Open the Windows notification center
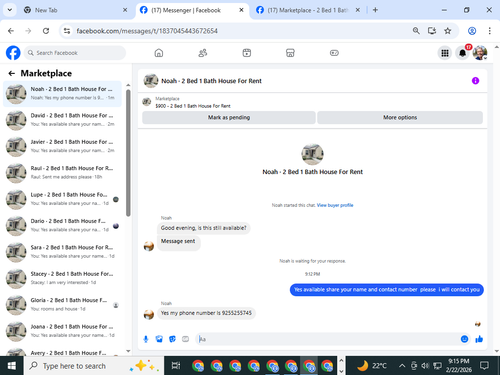500x375 pixels. pyautogui.click(x=484, y=366)
